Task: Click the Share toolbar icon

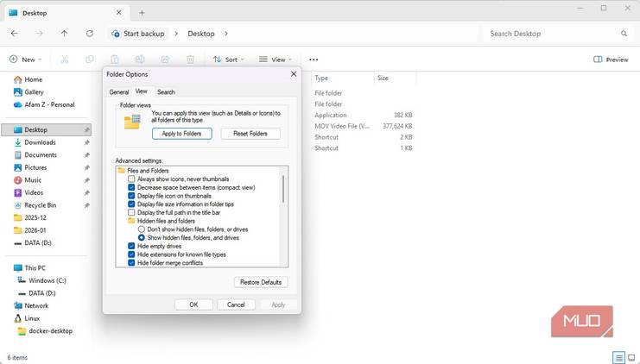Action: [x=165, y=60]
